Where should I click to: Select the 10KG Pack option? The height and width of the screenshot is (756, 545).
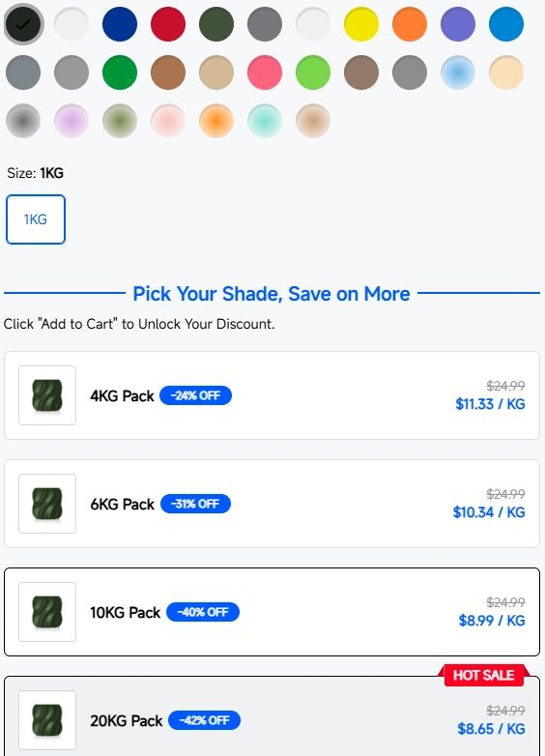click(x=272, y=612)
